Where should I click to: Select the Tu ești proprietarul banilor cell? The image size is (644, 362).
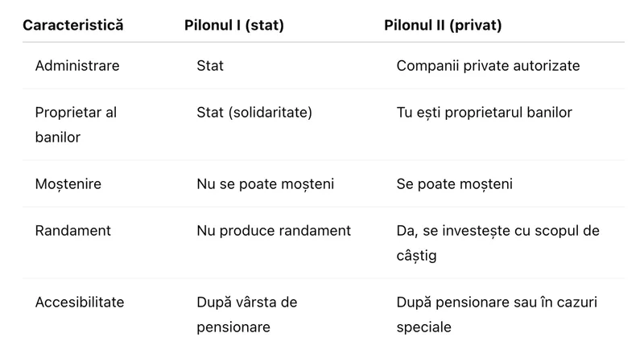click(x=485, y=113)
